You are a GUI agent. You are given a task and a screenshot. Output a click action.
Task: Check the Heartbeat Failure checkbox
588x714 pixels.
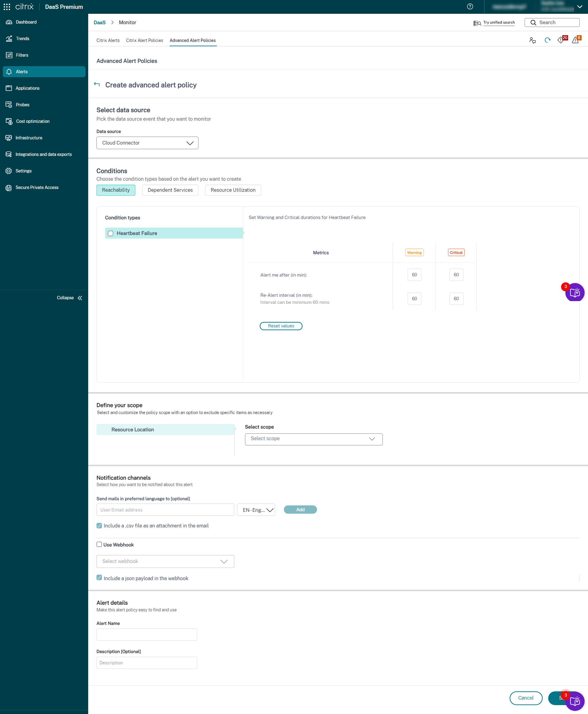point(111,233)
